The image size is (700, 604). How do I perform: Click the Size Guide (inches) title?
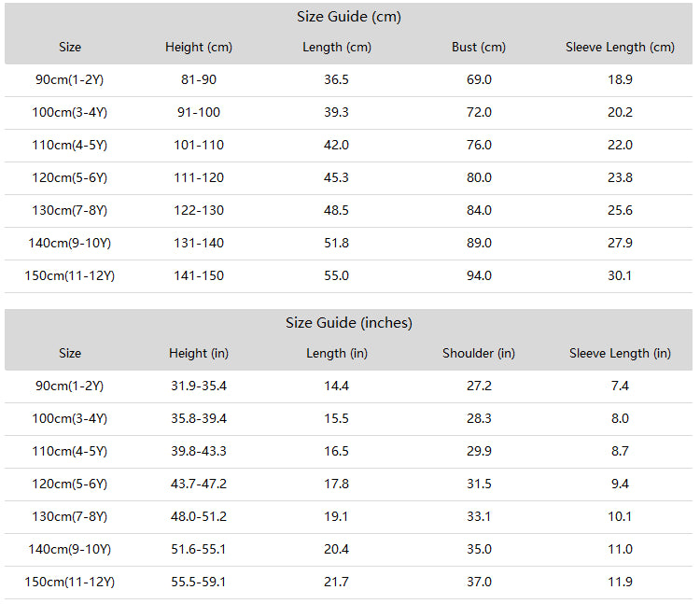click(349, 323)
